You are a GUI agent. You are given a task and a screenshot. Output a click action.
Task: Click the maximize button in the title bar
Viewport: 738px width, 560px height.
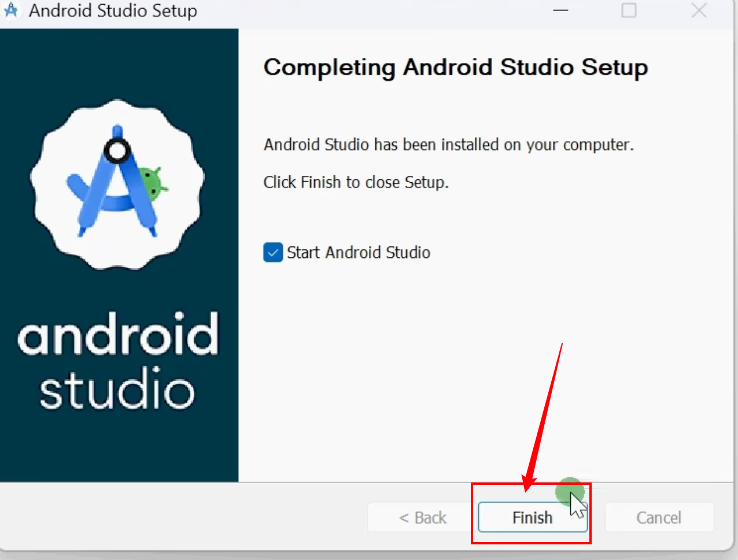click(629, 10)
